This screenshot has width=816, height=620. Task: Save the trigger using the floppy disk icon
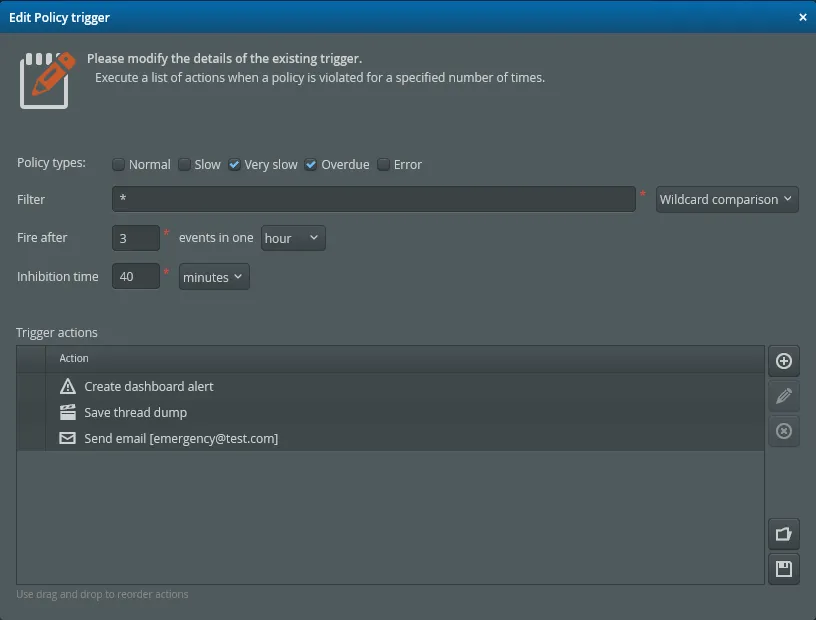coord(784,568)
